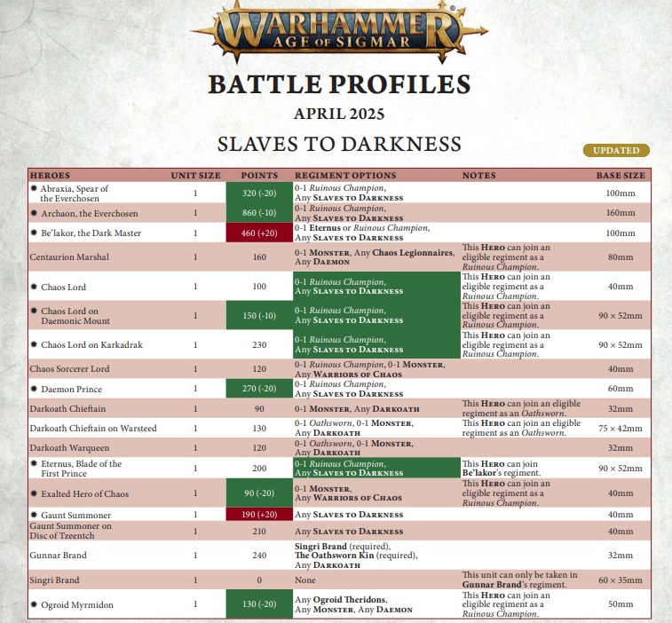
Task: Click the star icon next to Ogroid Myrmidon
Action: click(x=34, y=604)
